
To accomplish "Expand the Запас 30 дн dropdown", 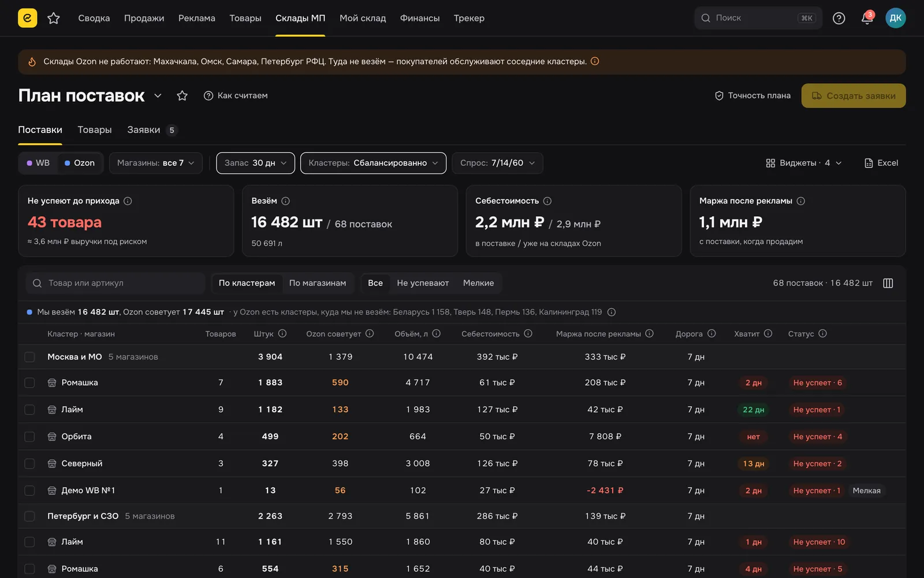I will pos(255,163).
